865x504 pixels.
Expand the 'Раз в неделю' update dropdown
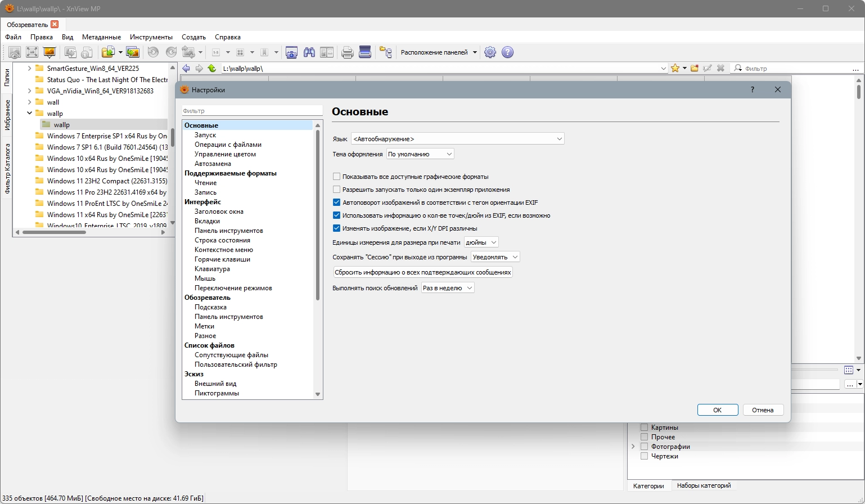tap(448, 287)
